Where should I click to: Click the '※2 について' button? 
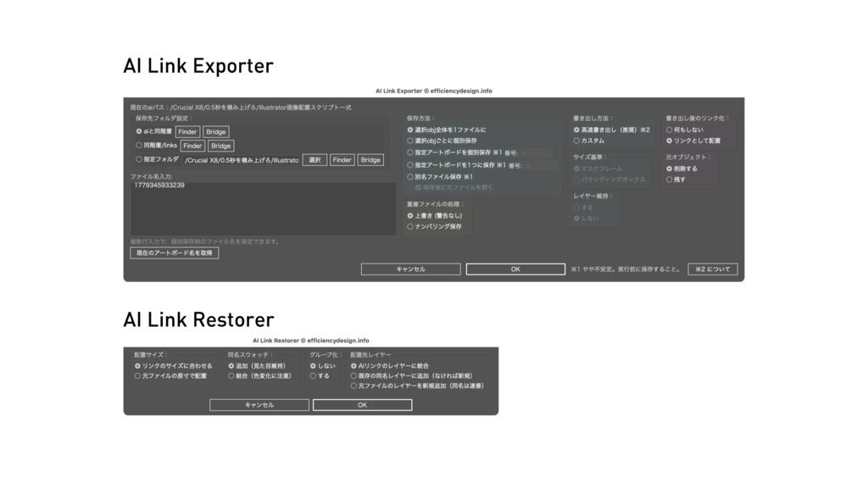712,269
